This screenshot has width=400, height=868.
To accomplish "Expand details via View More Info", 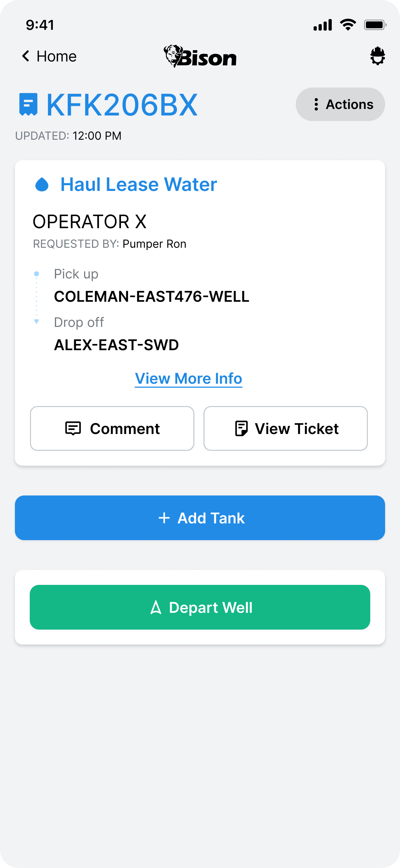I will point(189,379).
